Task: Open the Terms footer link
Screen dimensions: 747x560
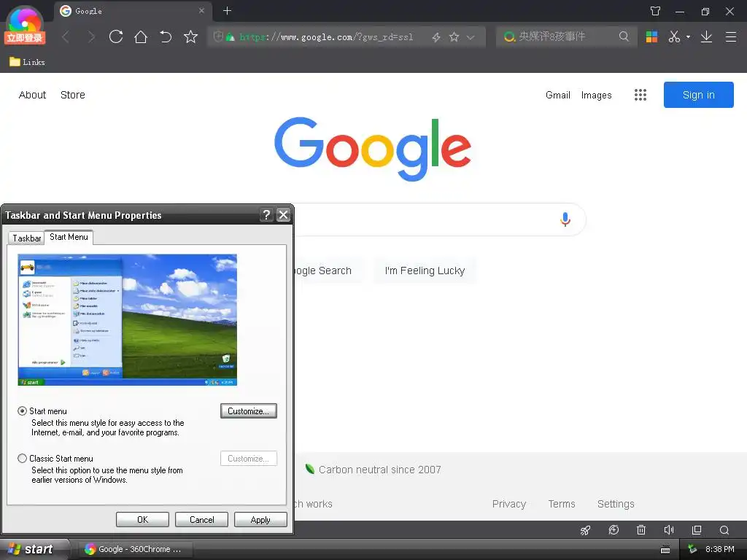Action: 562,504
